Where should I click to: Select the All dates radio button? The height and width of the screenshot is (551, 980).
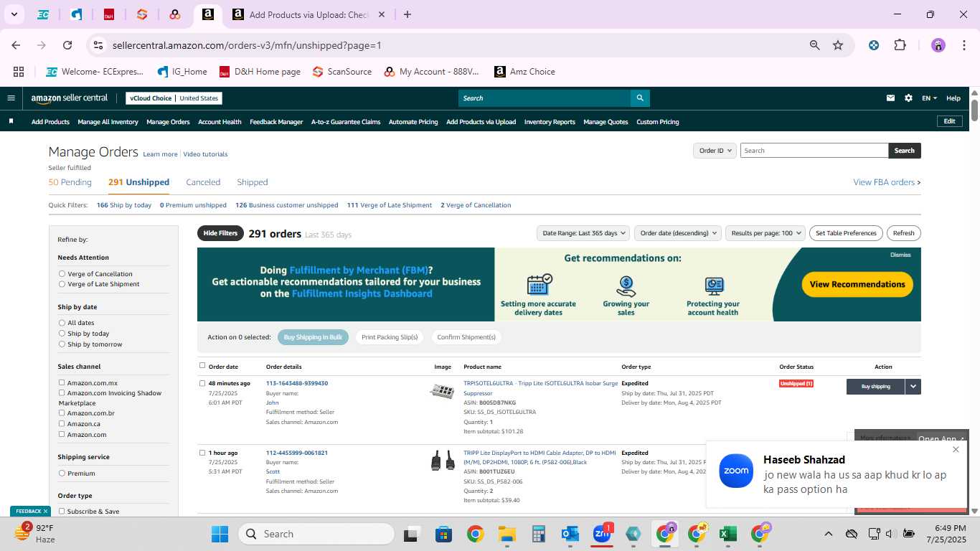[x=62, y=323]
